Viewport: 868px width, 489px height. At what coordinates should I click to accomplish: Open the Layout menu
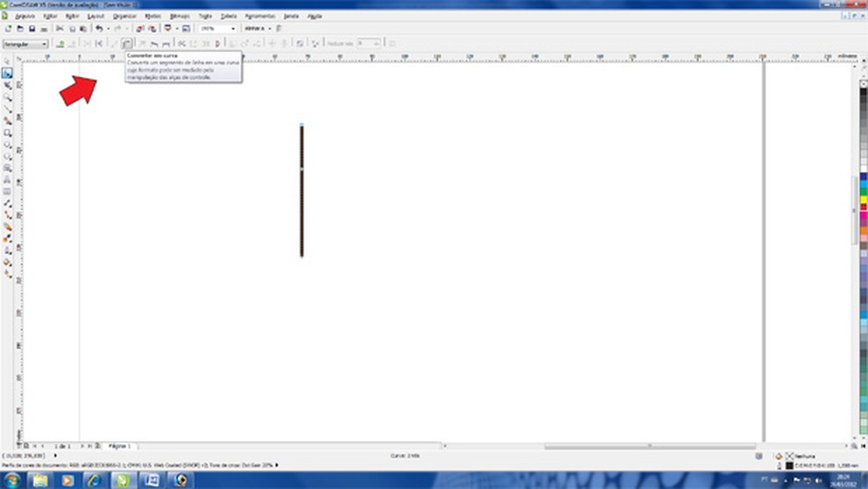[96, 16]
